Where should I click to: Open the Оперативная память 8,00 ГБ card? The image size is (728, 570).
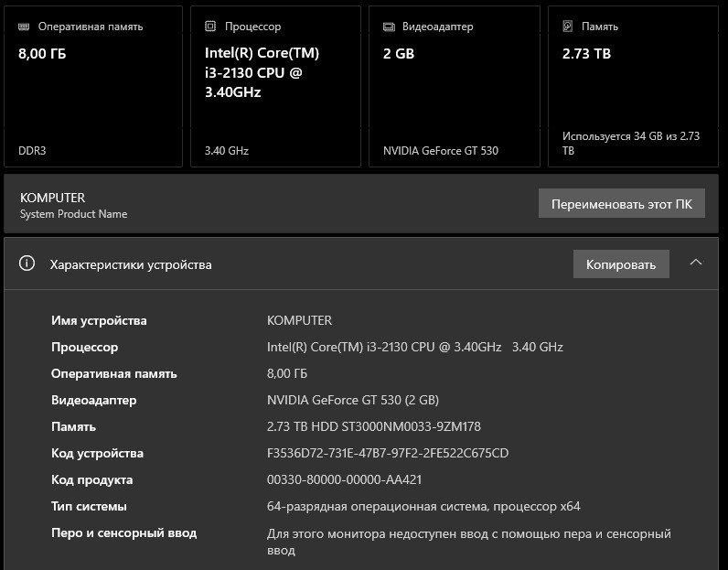pyautogui.click(x=93, y=86)
